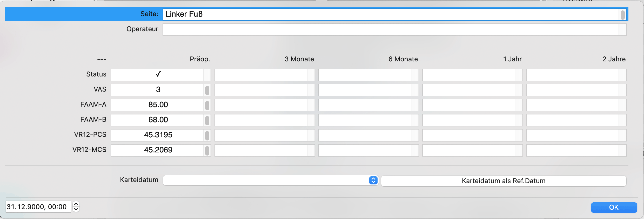
Task: Click the OK button
Action: 614,207
